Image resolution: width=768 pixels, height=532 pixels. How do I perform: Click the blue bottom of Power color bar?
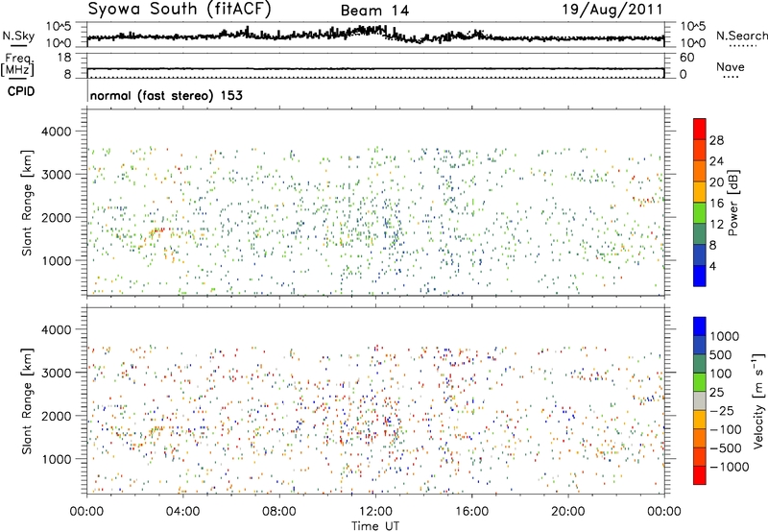point(700,276)
